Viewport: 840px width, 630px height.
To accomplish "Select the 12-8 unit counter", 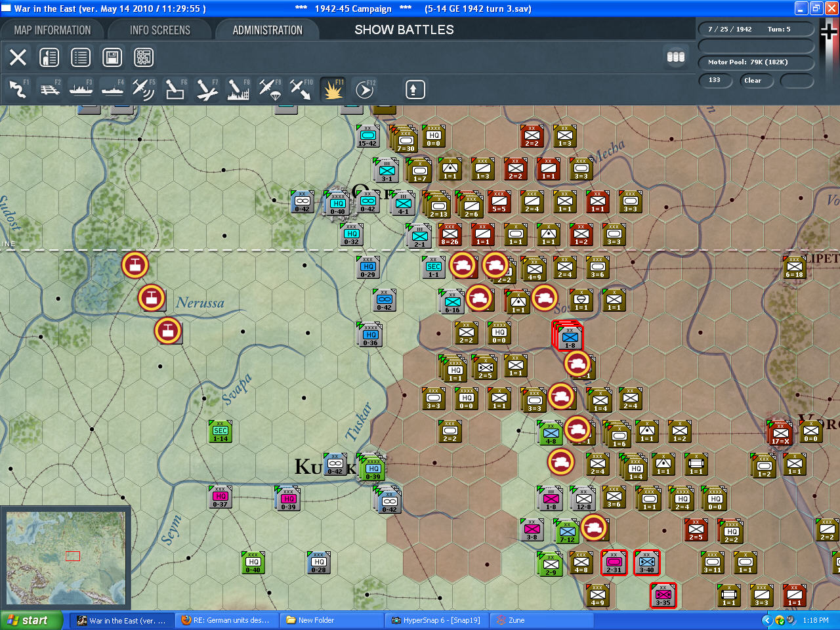I will (584, 499).
